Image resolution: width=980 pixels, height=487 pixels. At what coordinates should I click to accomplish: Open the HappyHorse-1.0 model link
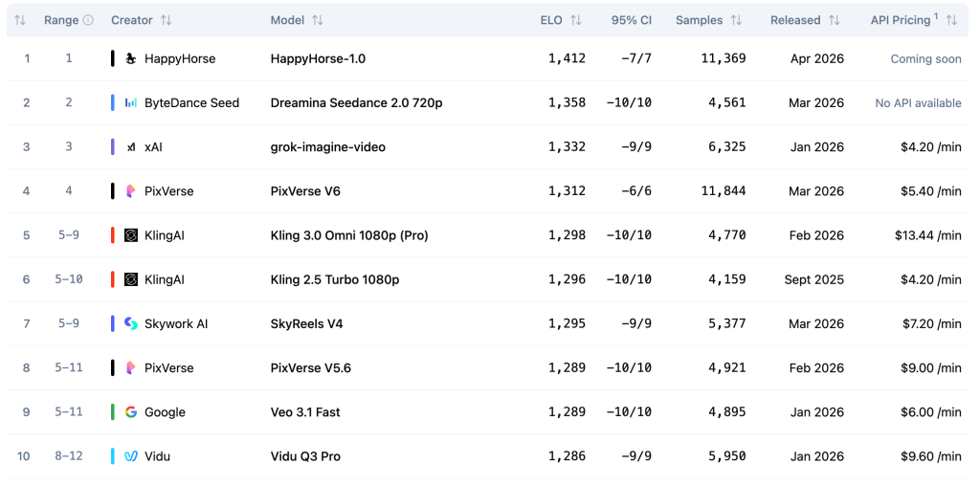coord(318,58)
